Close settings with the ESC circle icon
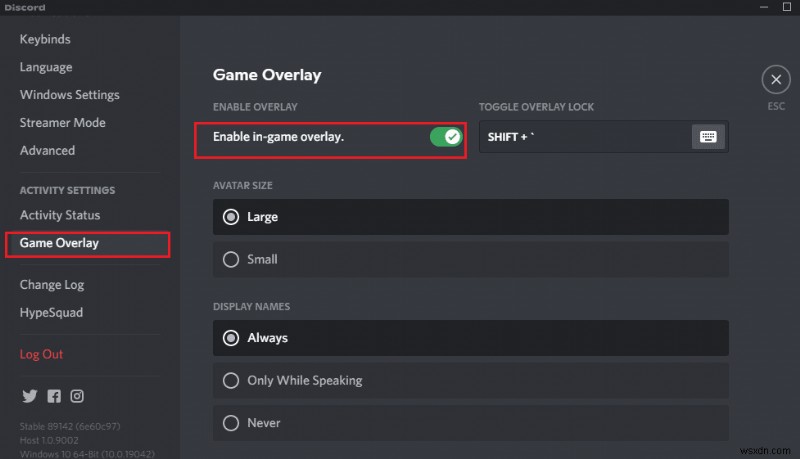This screenshot has width=800, height=459. click(775, 80)
